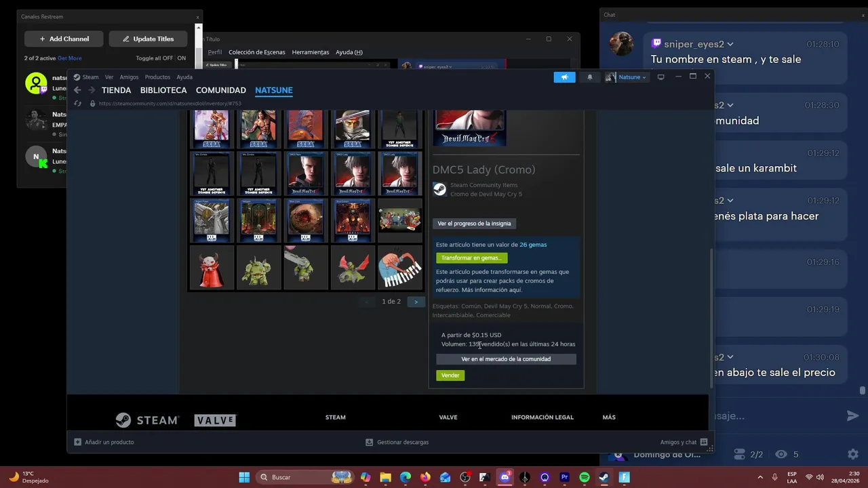This screenshot has width=868, height=488.
Task: Switch Steam to Big Picture using the monitor icon
Action: pyautogui.click(x=660, y=77)
